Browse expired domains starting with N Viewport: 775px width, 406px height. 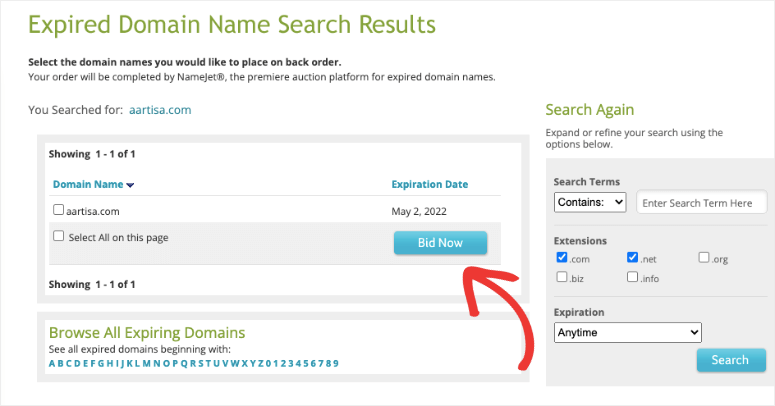(157, 363)
